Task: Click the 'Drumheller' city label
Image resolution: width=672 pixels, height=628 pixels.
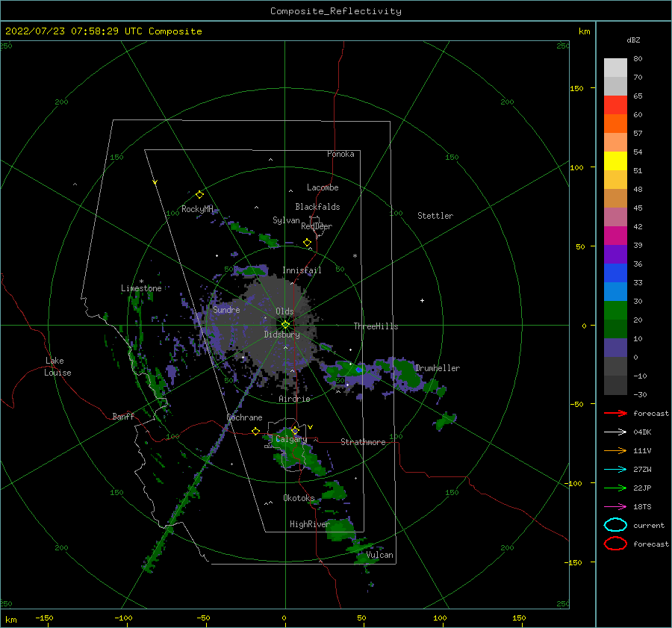Action: coord(438,368)
